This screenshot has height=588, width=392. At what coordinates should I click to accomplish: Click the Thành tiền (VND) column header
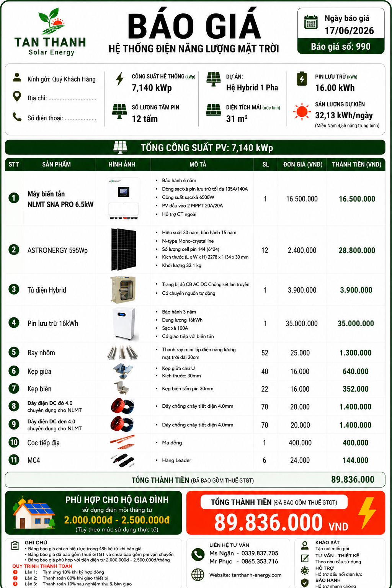coord(356,164)
